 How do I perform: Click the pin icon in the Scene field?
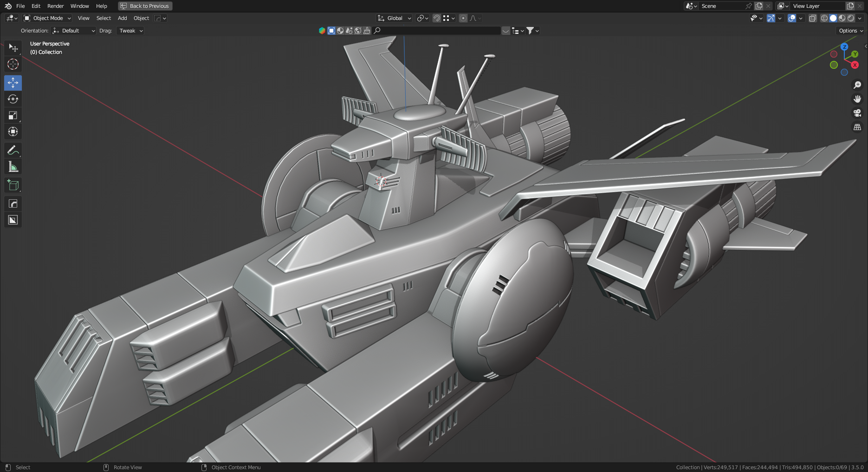(x=748, y=6)
